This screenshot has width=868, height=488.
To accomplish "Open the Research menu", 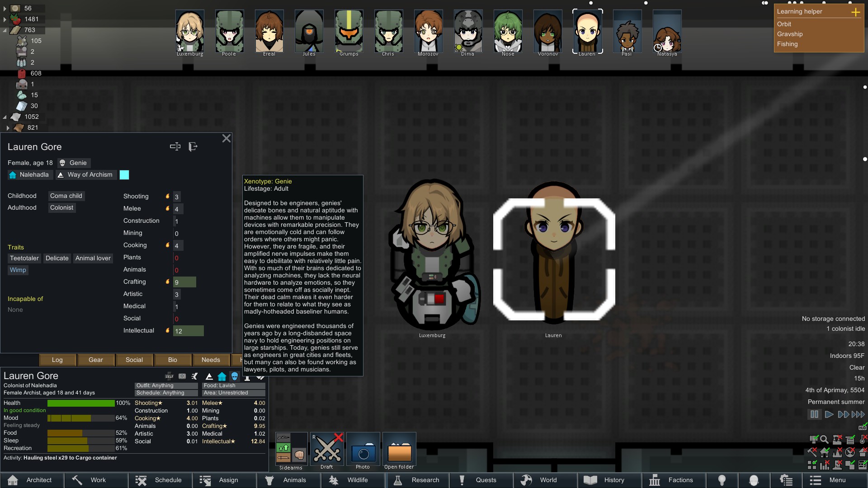I will point(417,480).
